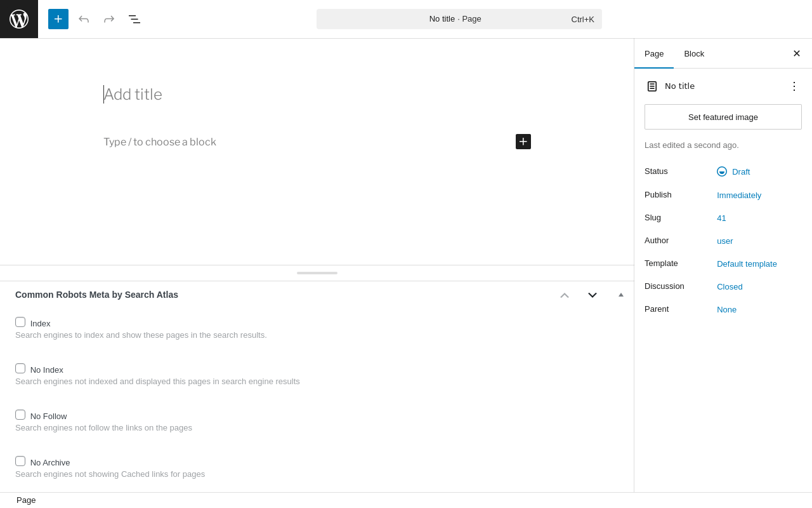Switch to the Block tab
812x508 pixels.
pyautogui.click(x=694, y=53)
